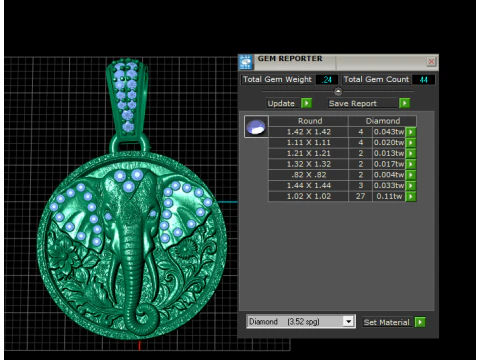Click the 0.004tw weight cell
The image size is (480, 360).
click(389, 175)
